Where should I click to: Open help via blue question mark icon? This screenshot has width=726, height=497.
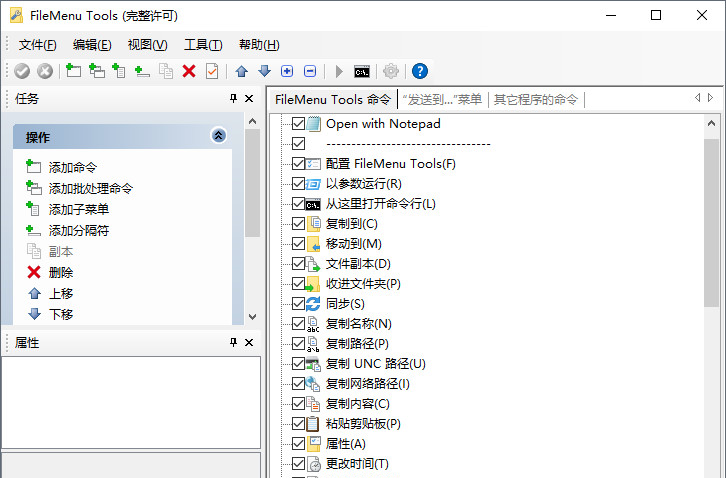pos(419,71)
